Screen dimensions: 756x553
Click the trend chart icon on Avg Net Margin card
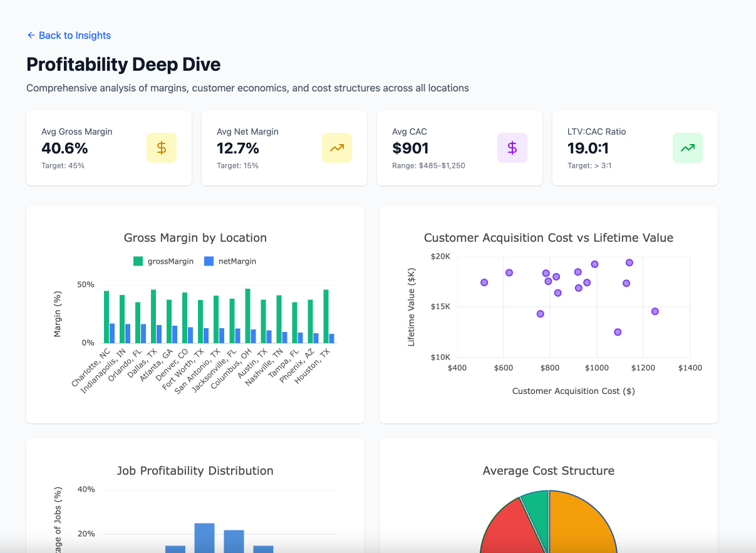pos(337,148)
